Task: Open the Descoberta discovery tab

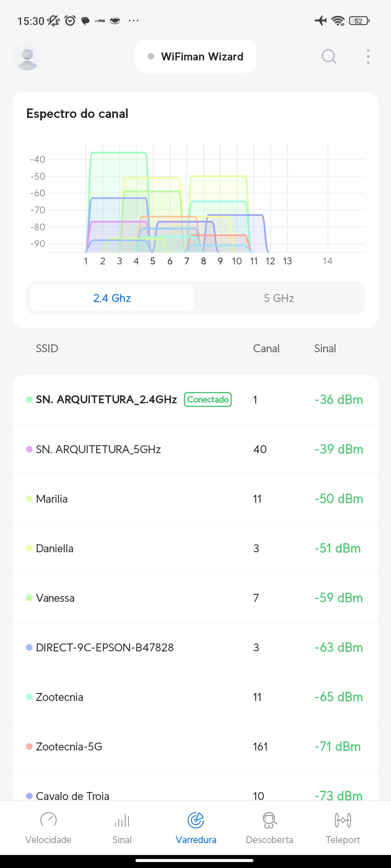Action: (269, 827)
